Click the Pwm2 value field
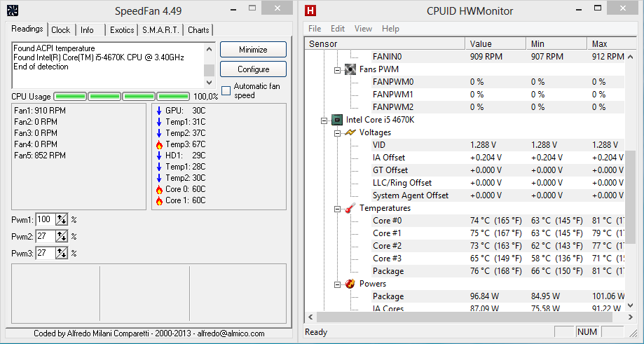 coord(46,236)
